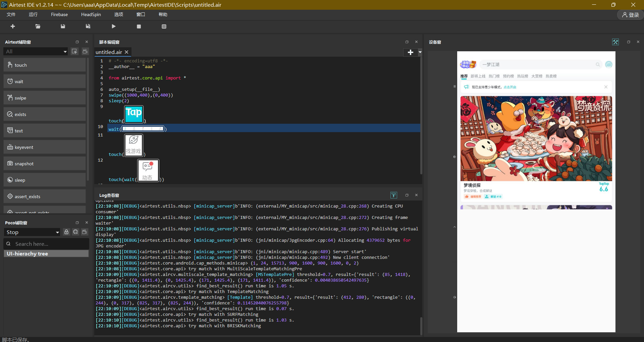Tap the 热门榜 tab on device
Image resolution: width=644 pixels, height=342 pixels.
coord(494,76)
